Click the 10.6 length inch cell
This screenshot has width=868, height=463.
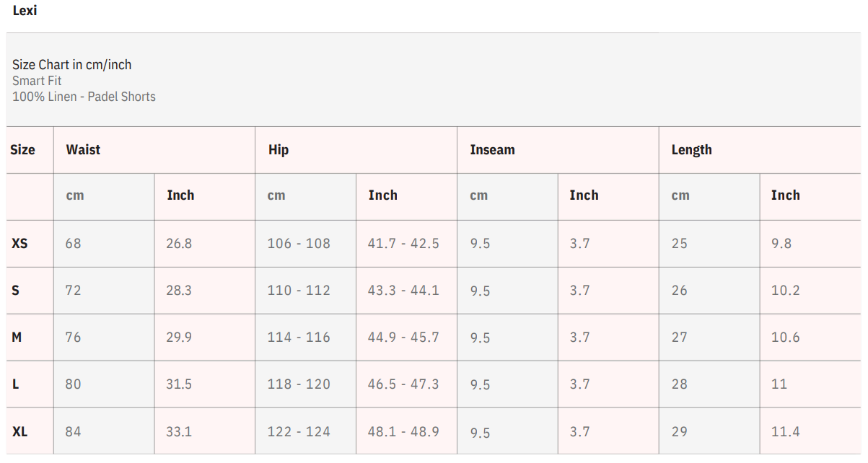click(x=785, y=338)
